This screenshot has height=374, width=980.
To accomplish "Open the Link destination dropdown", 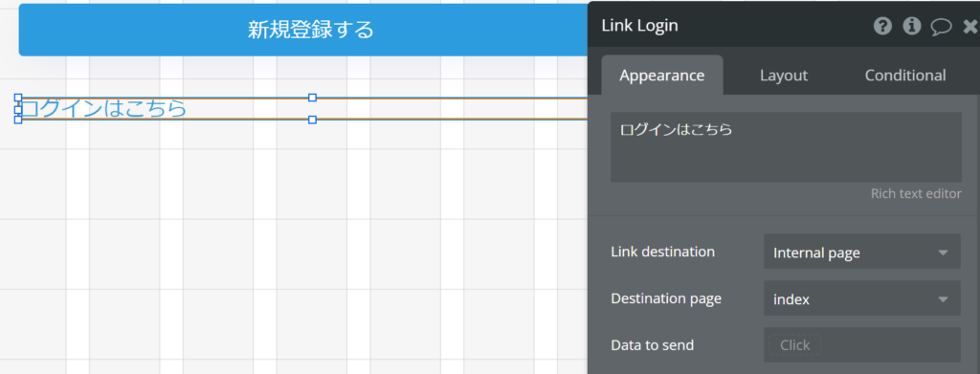I will coord(862,252).
